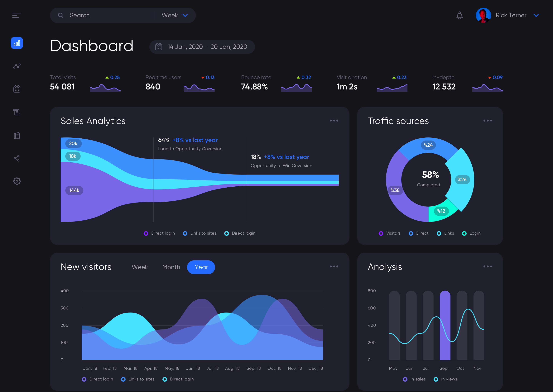Open the calendar icon in sidebar
The width and height of the screenshot is (553, 392).
click(17, 89)
